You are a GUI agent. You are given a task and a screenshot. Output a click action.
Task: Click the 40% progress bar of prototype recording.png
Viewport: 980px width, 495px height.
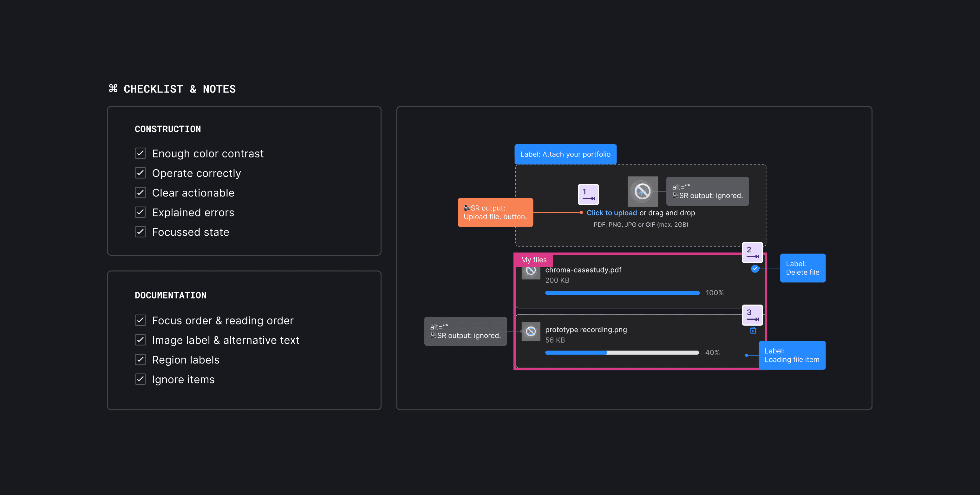tap(622, 352)
